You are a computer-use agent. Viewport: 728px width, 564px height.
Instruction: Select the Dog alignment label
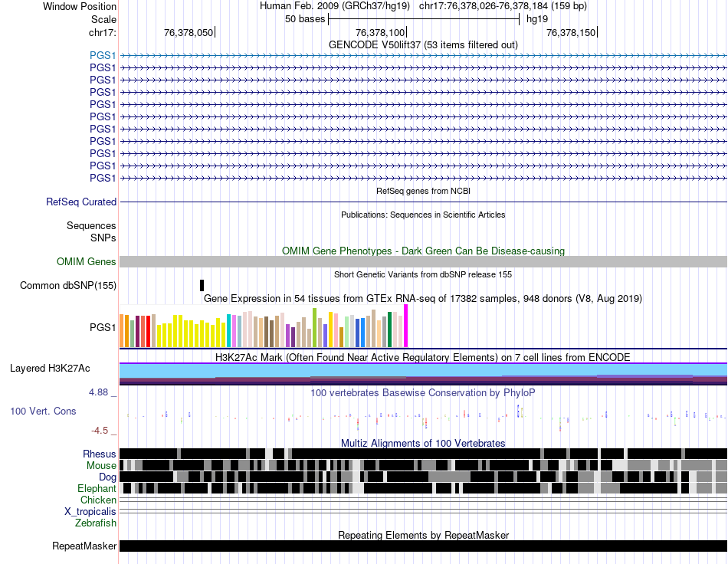click(107, 477)
